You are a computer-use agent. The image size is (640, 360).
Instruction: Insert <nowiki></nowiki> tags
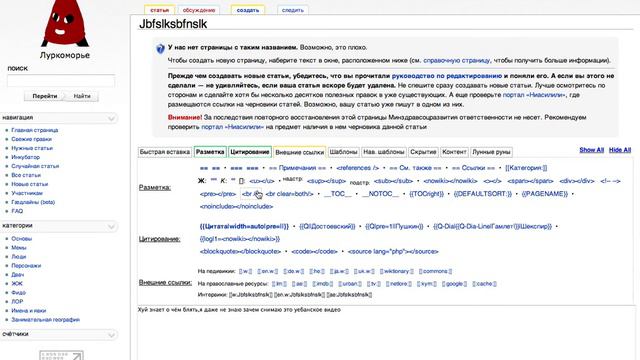450,181
